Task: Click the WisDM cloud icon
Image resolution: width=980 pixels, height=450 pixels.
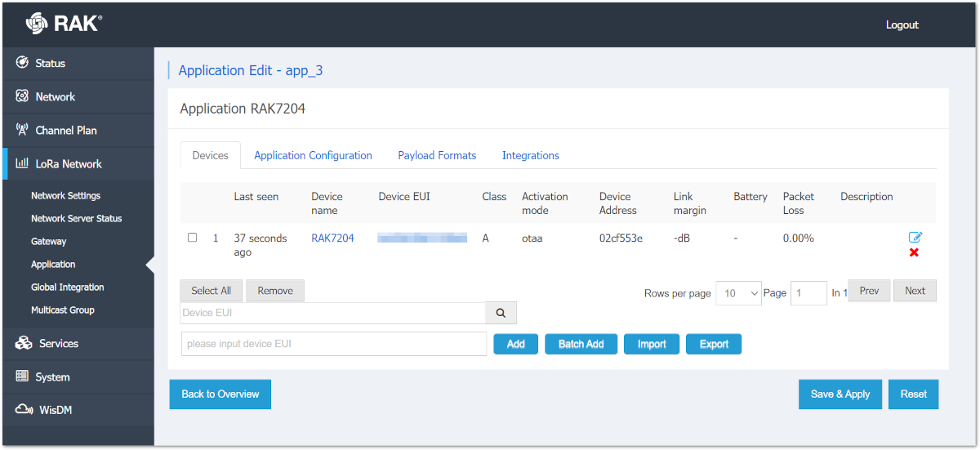Action: pos(24,410)
